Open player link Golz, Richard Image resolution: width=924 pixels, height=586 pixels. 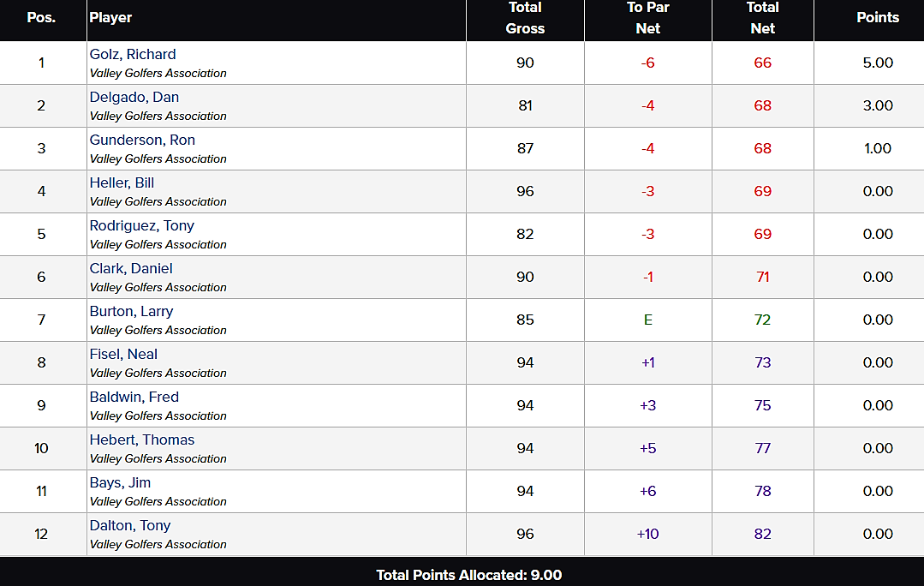click(x=133, y=54)
